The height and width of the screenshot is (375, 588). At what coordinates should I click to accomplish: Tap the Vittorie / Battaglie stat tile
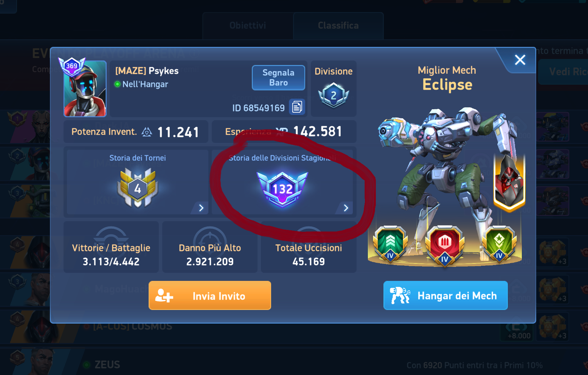[x=111, y=247]
